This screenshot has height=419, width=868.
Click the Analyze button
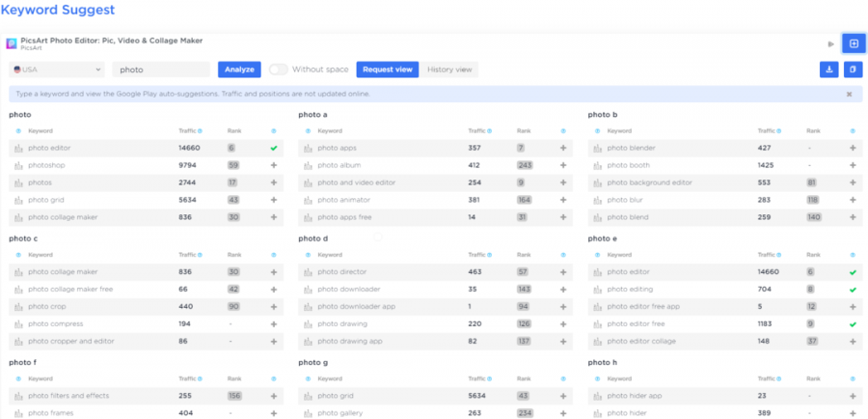pos(239,70)
